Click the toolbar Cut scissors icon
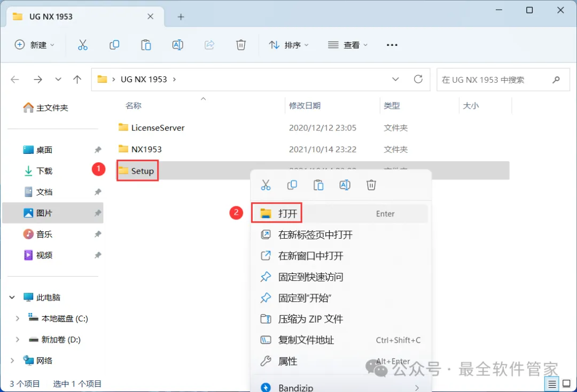Viewport: 577px width, 392px height. pos(83,45)
